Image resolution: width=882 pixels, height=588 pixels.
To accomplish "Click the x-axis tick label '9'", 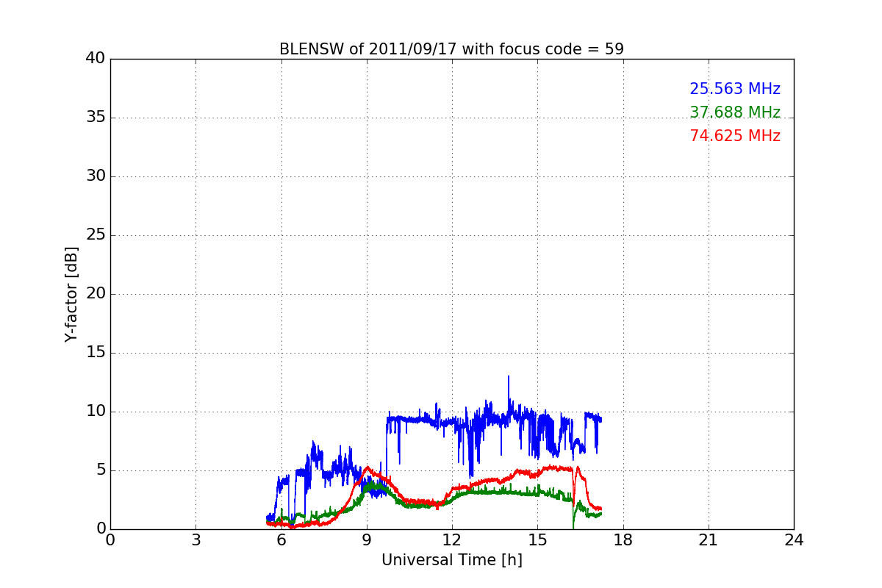I will 367,539.
